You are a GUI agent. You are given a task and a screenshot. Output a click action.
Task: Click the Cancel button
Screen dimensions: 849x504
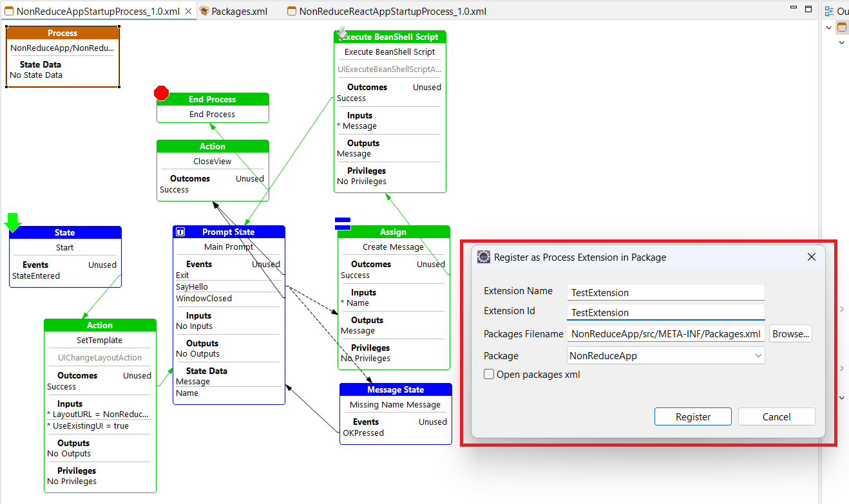click(x=777, y=416)
